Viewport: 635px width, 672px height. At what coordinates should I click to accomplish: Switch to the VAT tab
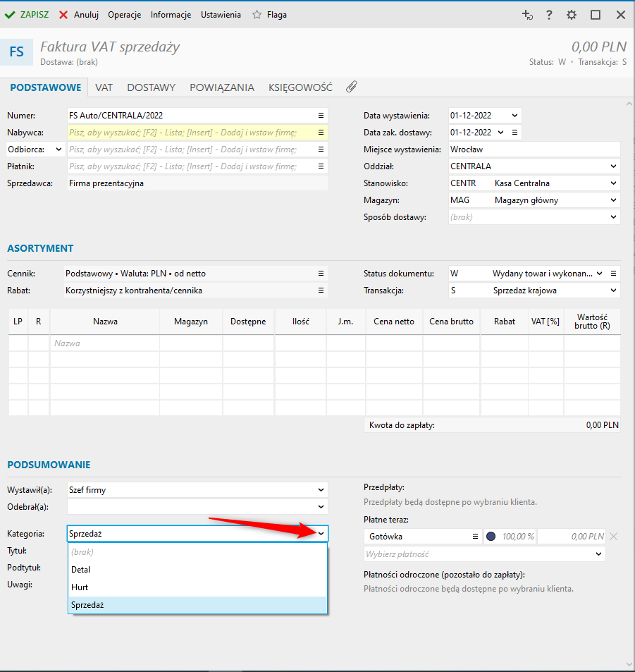pyautogui.click(x=104, y=87)
